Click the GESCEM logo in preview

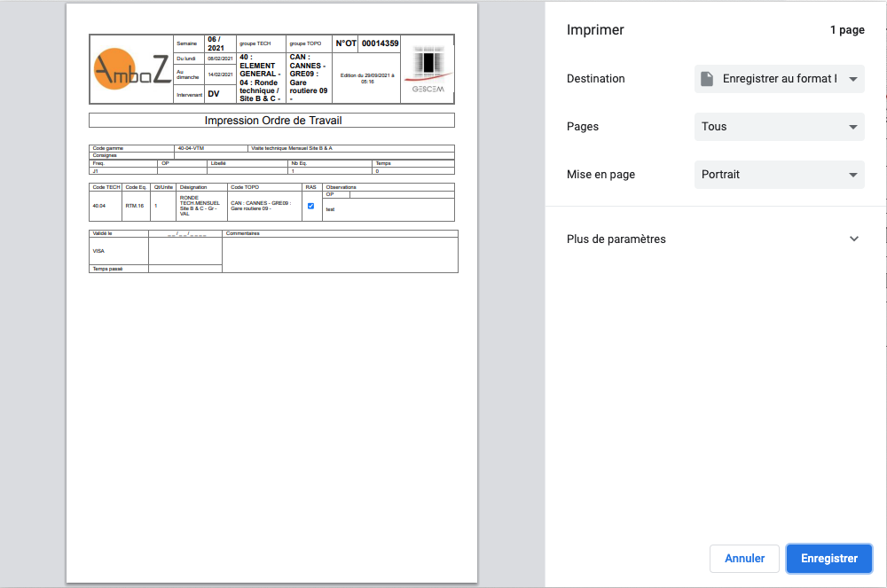[428, 69]
